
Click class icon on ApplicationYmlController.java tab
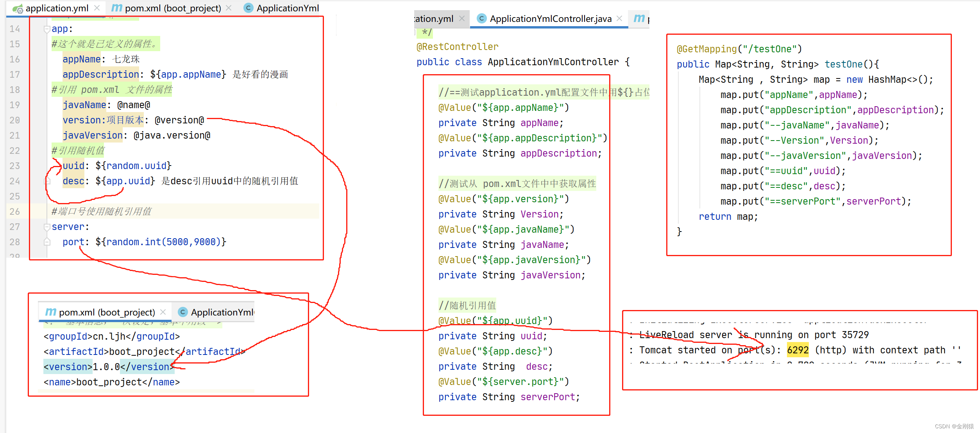[x=482, y=18]
